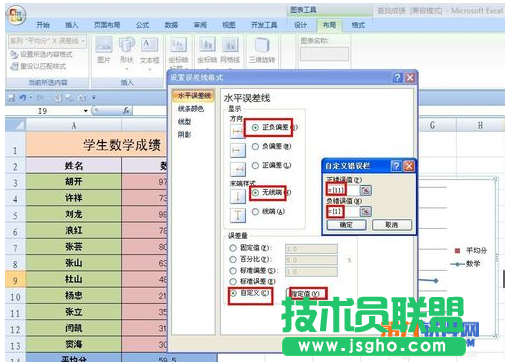Click help icon in 设置误差线格式 dialog
Screen dimensions: 509x362
(398, 78)
